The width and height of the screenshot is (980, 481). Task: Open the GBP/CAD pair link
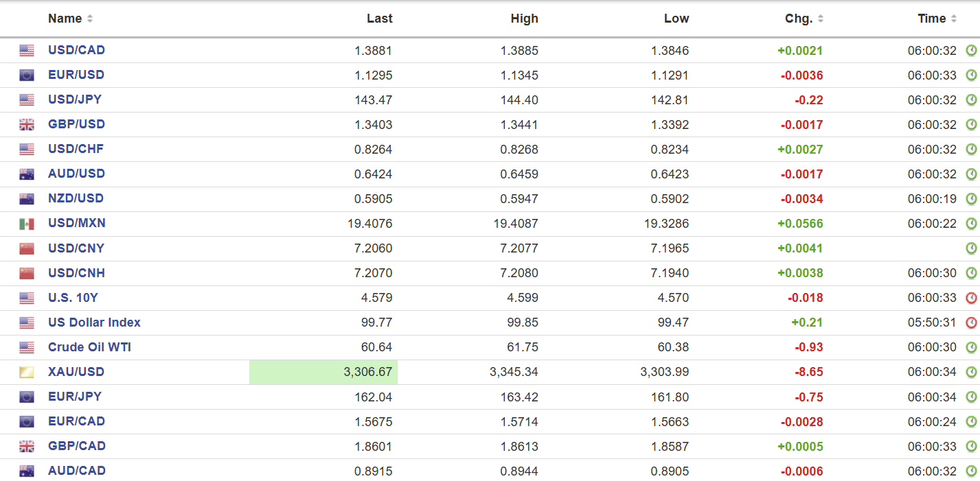[77, 446]
